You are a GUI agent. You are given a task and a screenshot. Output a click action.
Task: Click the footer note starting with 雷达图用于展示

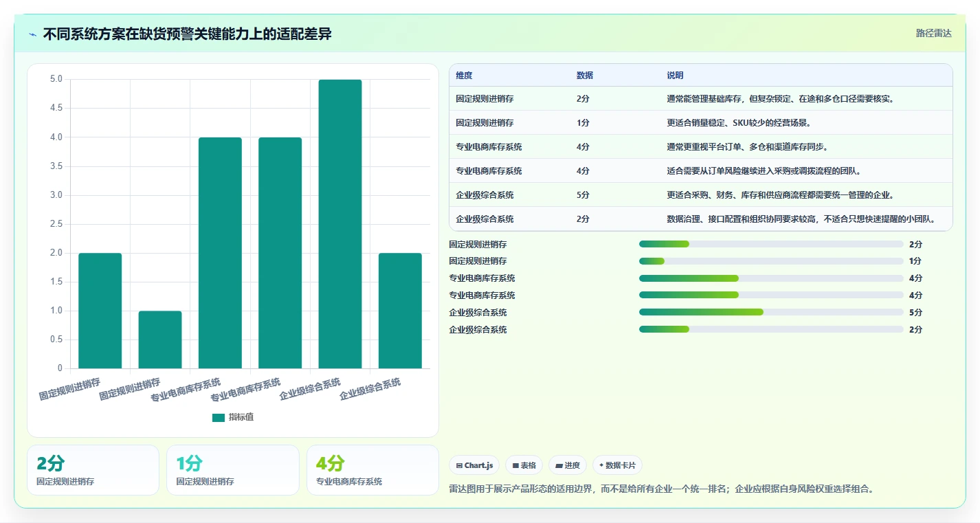point(661,489)
